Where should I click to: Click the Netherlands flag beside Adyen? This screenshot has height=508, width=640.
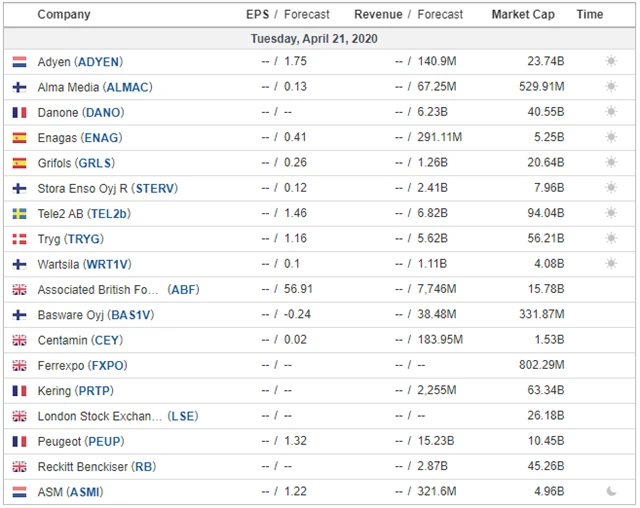coord(19,62)
